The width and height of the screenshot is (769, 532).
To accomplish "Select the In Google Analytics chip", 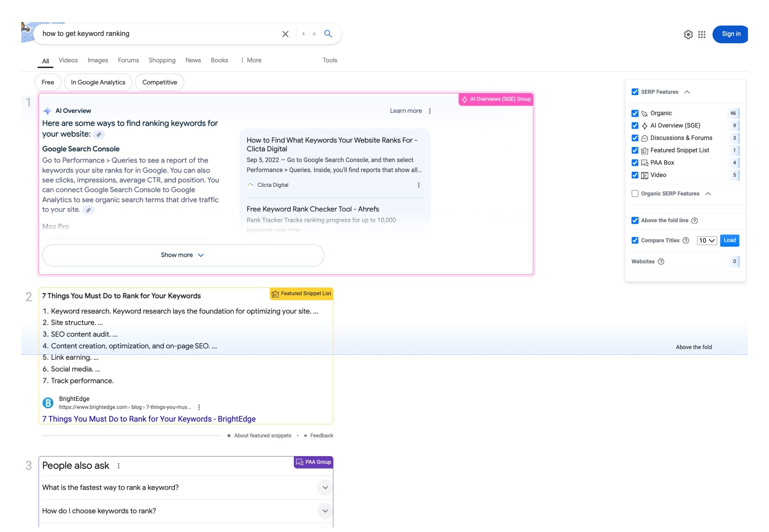I will 98,82.
